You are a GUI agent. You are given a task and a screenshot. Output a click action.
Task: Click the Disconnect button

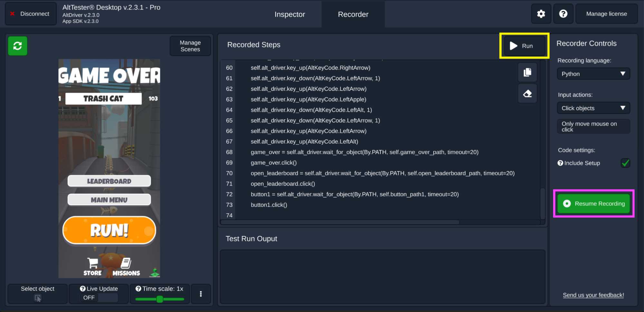pos(31,14)
